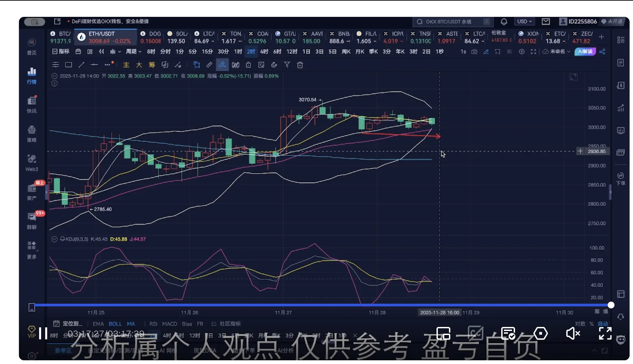Image resolution: width=633 pixels, height=364 pixels.
Task: Click the lock drawings icon
Action: [x=248, y=65]
